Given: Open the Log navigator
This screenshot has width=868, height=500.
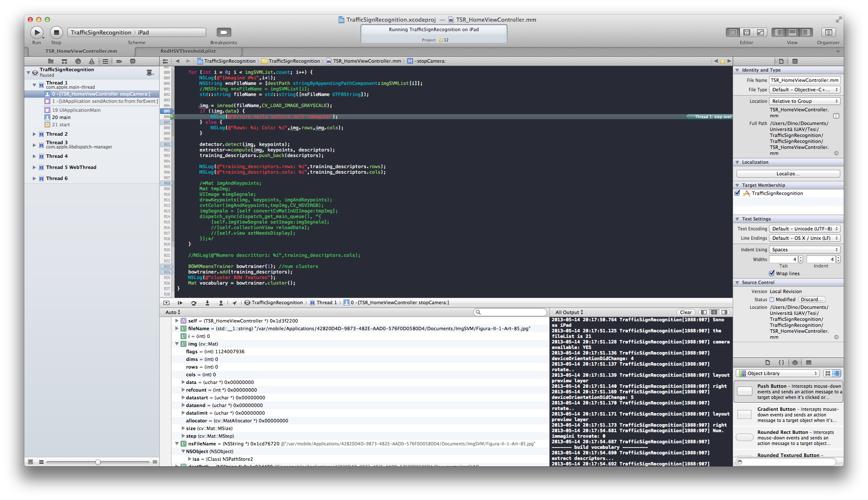Looking at the screenshot, I should (133, 61).
